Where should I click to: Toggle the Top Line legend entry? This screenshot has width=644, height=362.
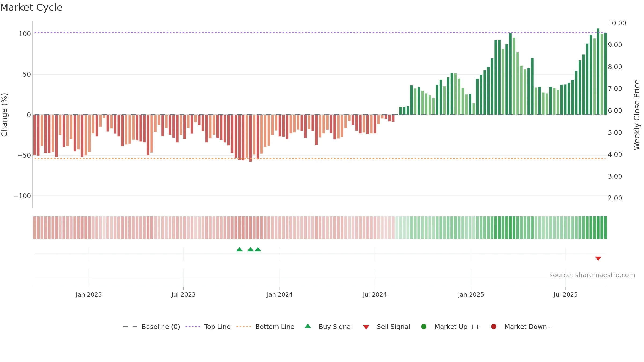click(208, 327)
